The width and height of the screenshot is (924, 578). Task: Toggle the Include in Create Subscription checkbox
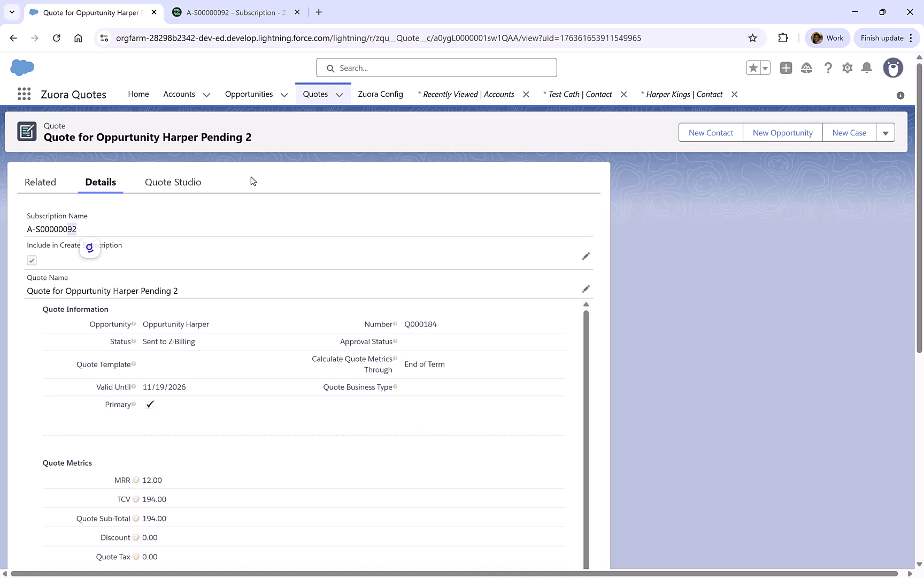pos(32,260)
